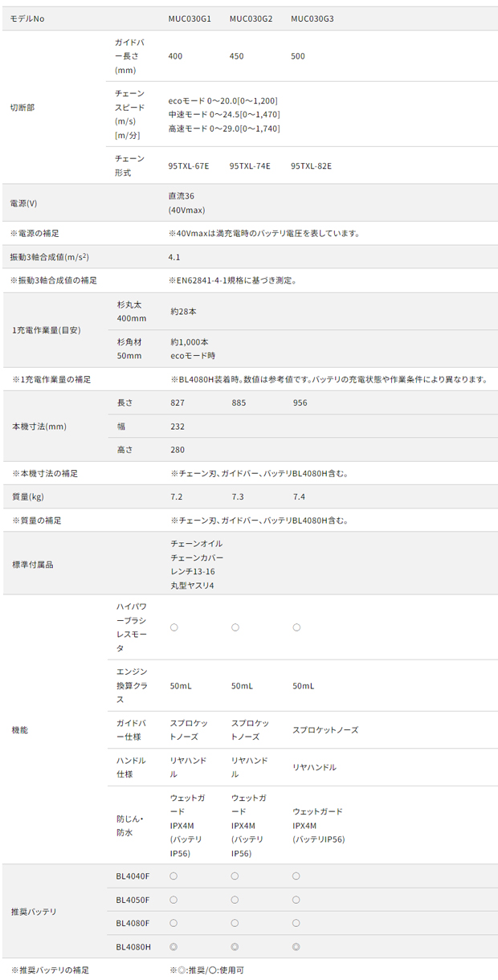Viewport: 498px width, 980px height.
Task: Click the 232 width value
Action: tap(178, 426)
